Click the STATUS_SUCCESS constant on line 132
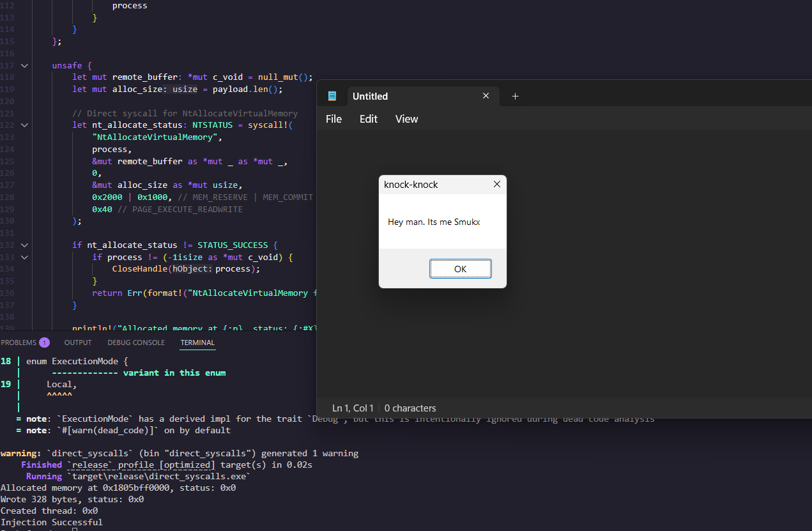The image size is (812, 531). [x=233, y=245]
